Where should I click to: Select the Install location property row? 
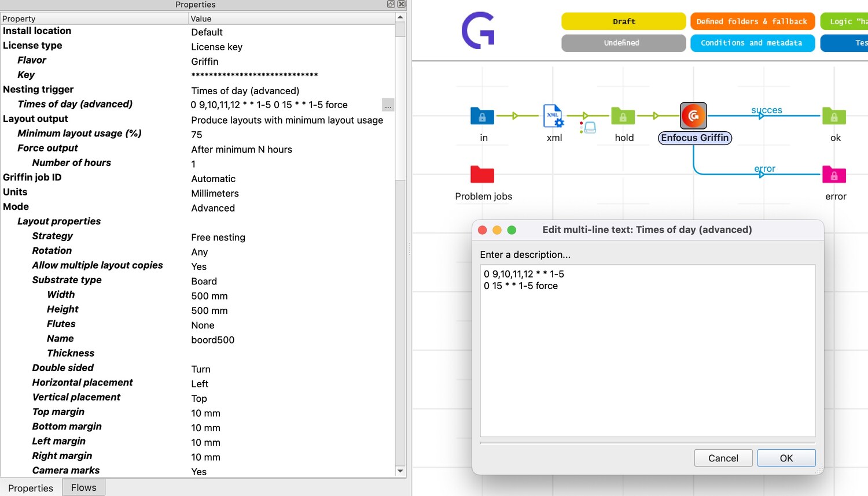pyautogui.click(x=197, y=31)
